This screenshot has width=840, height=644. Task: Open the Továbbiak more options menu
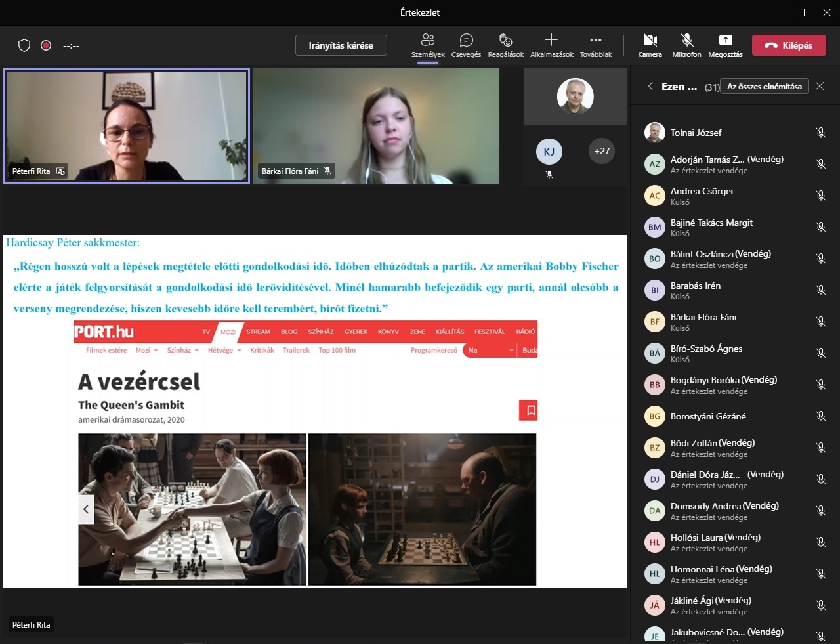(x=596, y=45)
